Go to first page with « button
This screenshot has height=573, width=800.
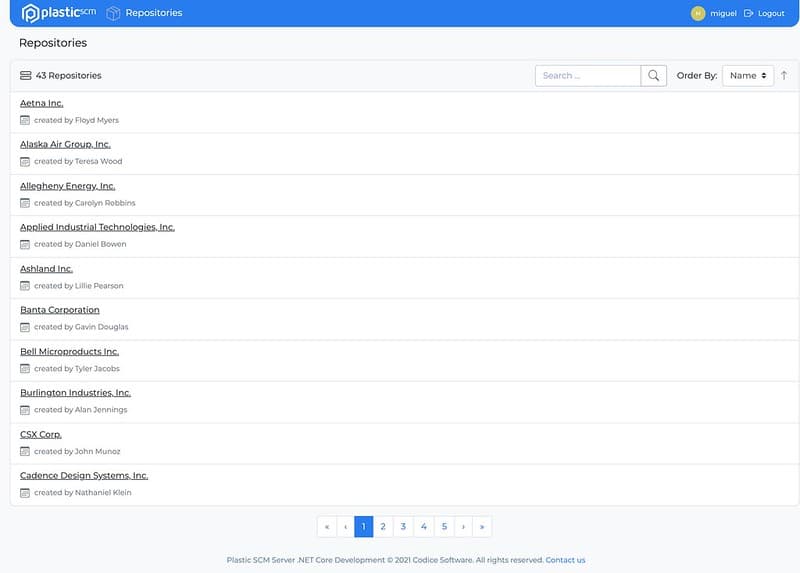327,527
